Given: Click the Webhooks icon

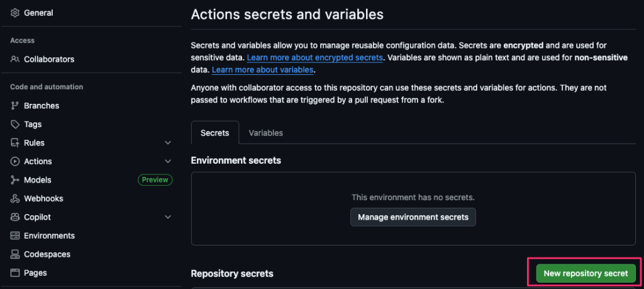Looking at the screenshot, I should pyautogui.click(x=15, y=198).
